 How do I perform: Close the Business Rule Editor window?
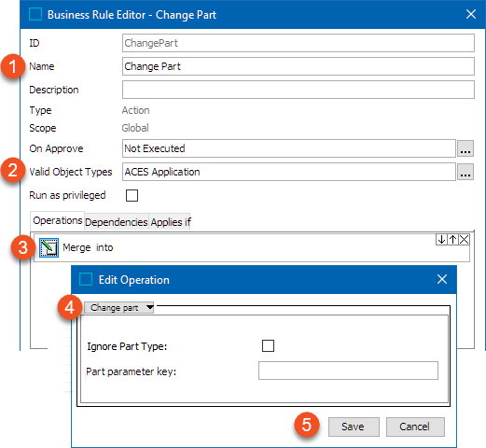click(x=471, y=14)
